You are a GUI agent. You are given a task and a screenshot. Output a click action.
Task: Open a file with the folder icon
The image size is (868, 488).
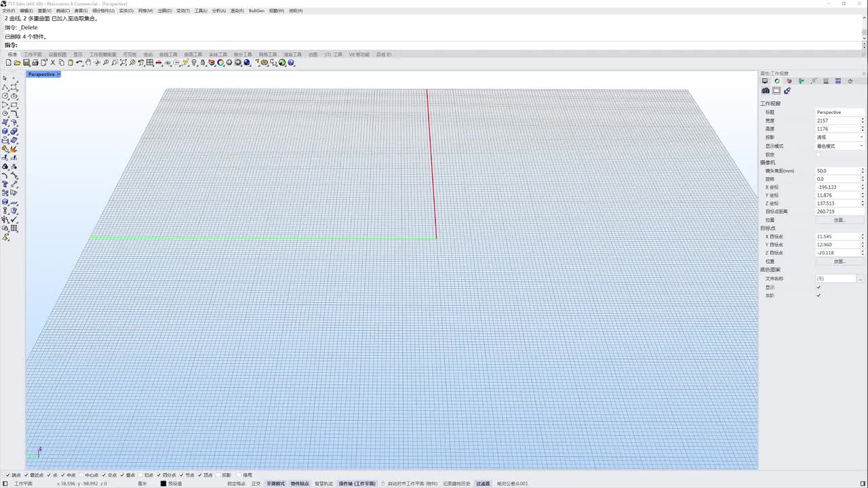pyautogui.click(x=18, y=62)
